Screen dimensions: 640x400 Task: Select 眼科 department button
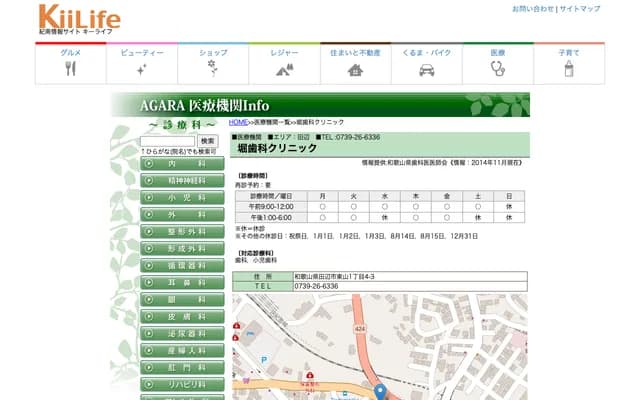point(182,300)
